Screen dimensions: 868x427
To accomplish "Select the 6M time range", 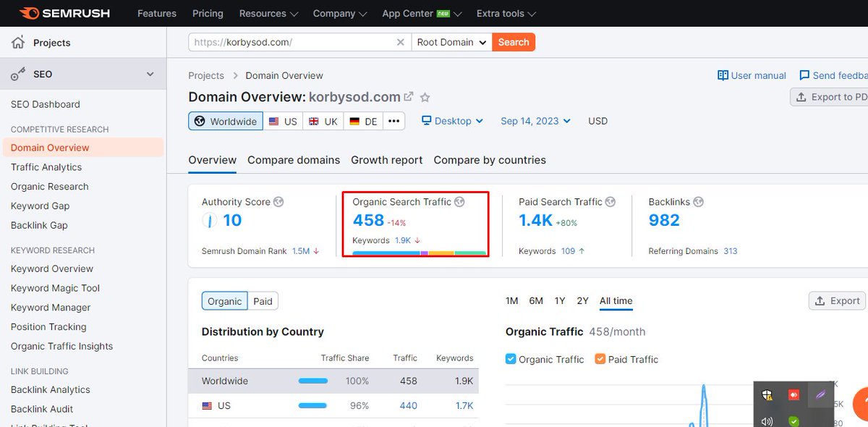I will (536, 301).
